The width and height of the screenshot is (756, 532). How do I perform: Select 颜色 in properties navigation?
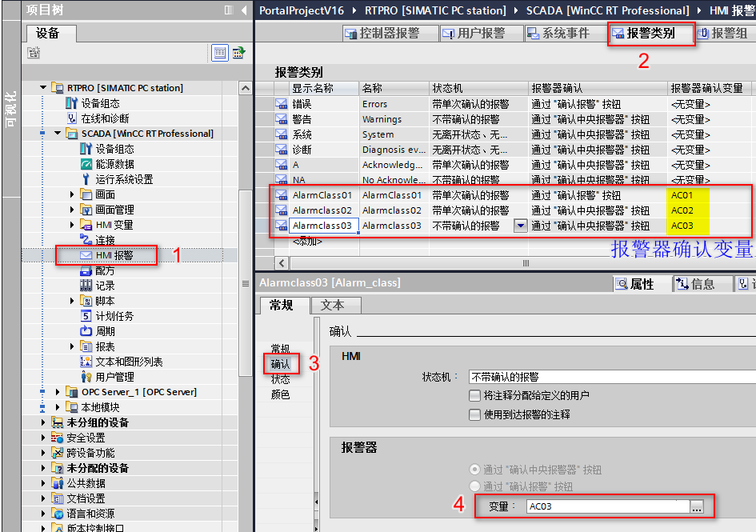[x=280, y=394]
